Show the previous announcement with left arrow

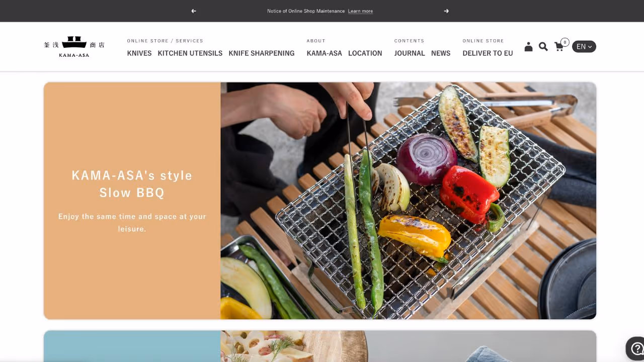tap(194, 11)
